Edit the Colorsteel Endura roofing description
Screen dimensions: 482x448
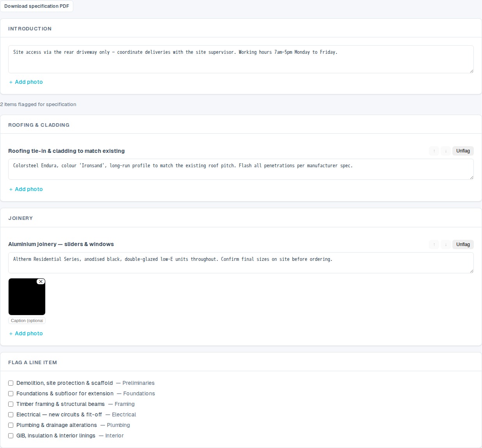241,169
